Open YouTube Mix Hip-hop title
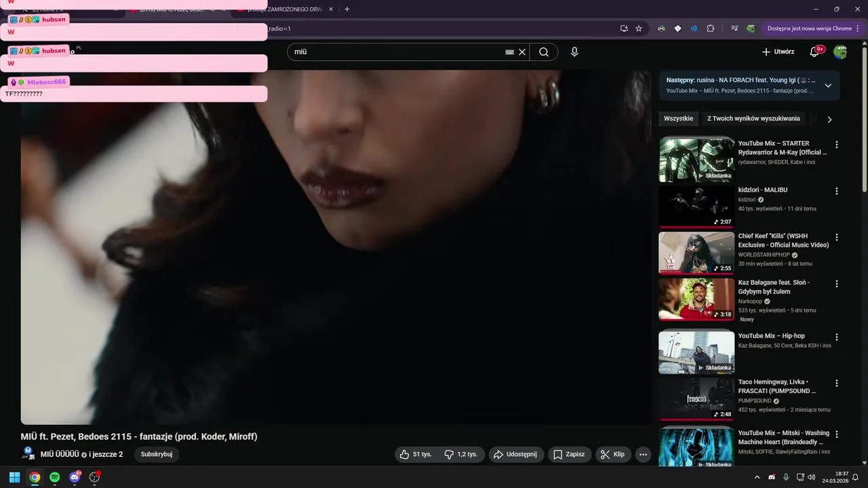 coord(771,336)
